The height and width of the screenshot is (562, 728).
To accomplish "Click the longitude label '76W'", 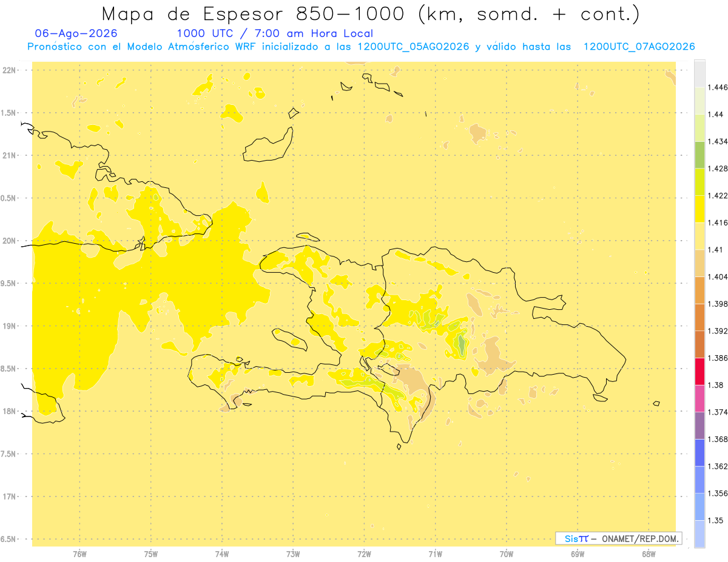I will pyautogui.click(x=79, y=554).
